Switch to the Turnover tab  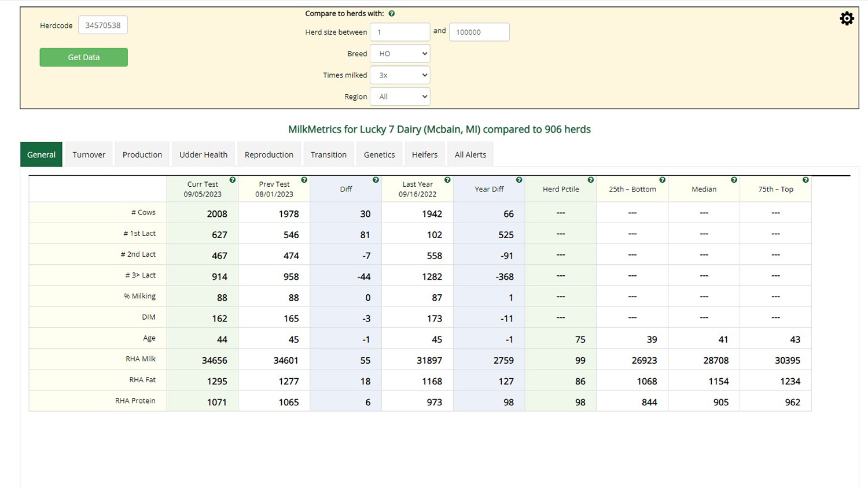point(89,154)
